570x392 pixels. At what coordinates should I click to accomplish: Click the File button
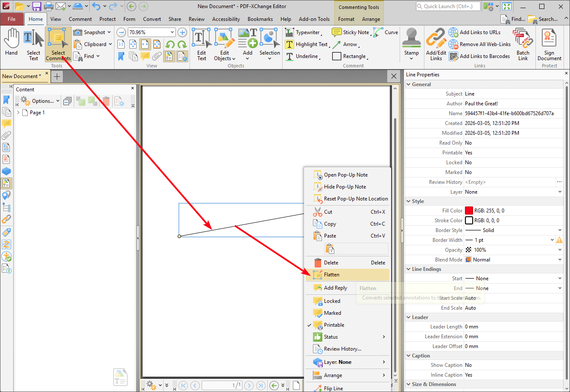[12, 19]
